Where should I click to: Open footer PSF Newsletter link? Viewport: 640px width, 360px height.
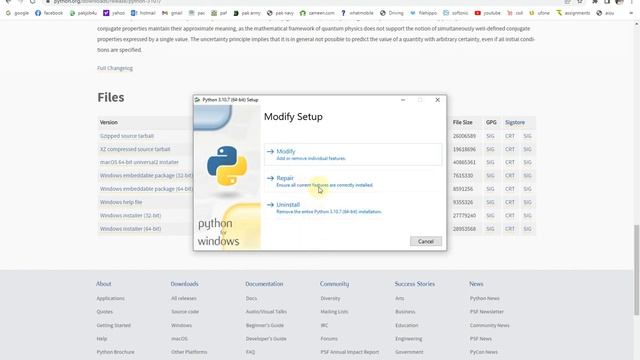[x=487, y=311]
